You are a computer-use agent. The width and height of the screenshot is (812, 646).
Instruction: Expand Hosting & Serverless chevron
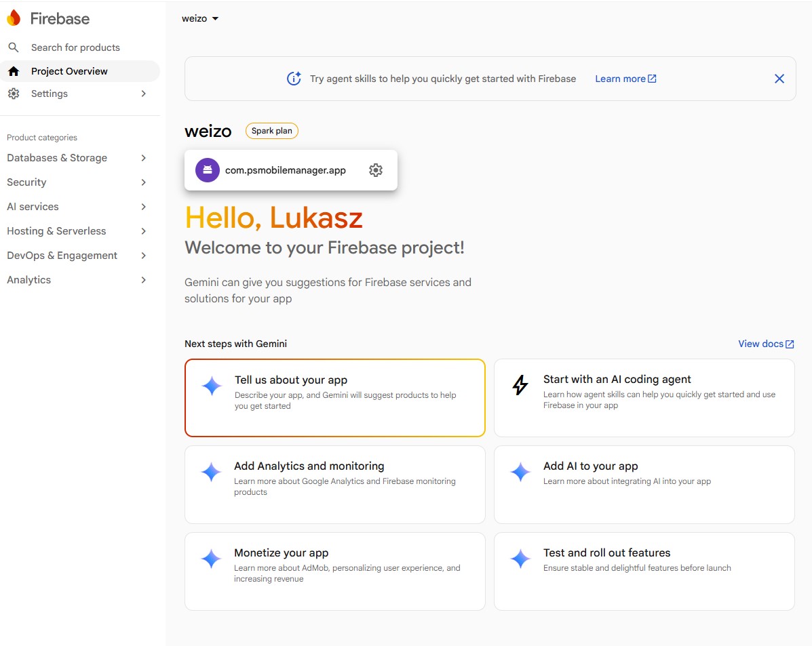[x=143, y=231]
